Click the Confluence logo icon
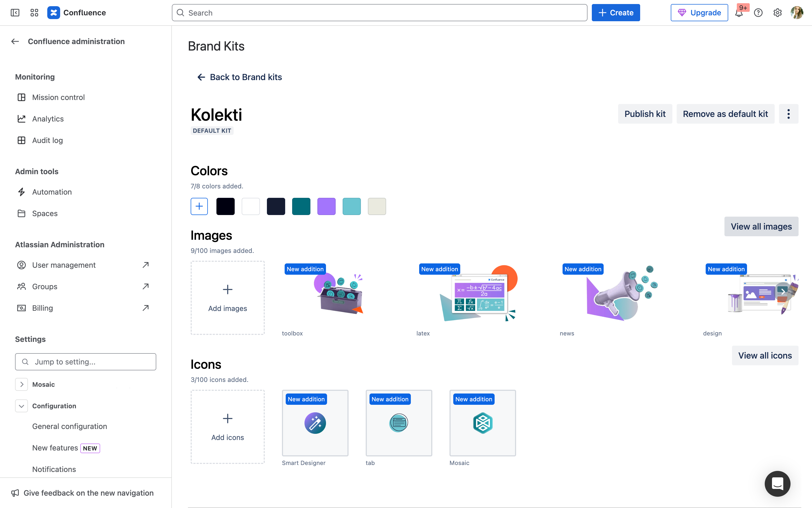 click(x=54, y=13)
